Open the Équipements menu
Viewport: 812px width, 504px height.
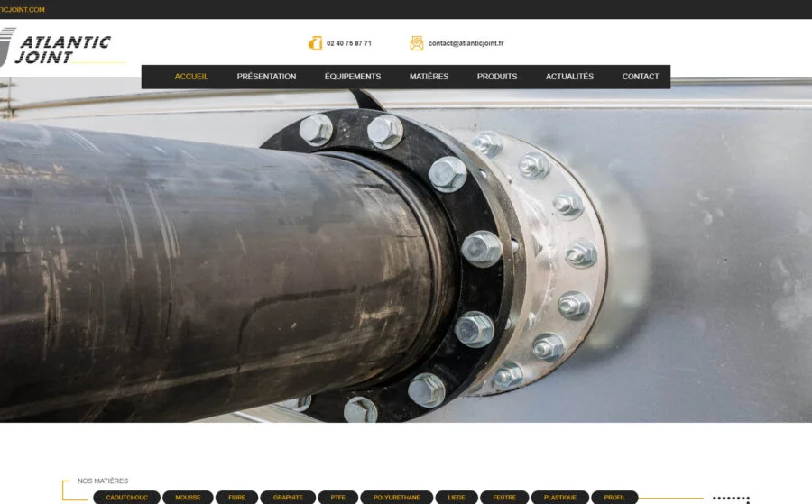pyautogui.click(x=353, y=77)
